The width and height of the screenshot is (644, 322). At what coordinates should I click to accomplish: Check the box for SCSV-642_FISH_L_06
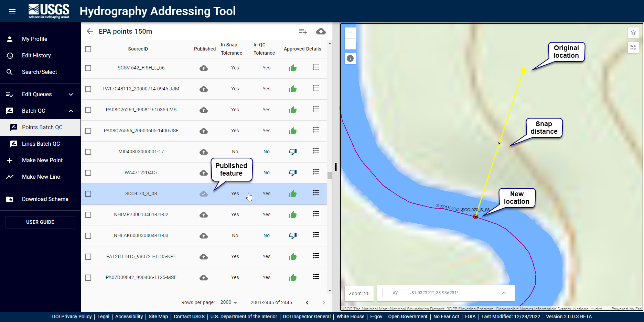pyautogui.click(x=88, y=68)
